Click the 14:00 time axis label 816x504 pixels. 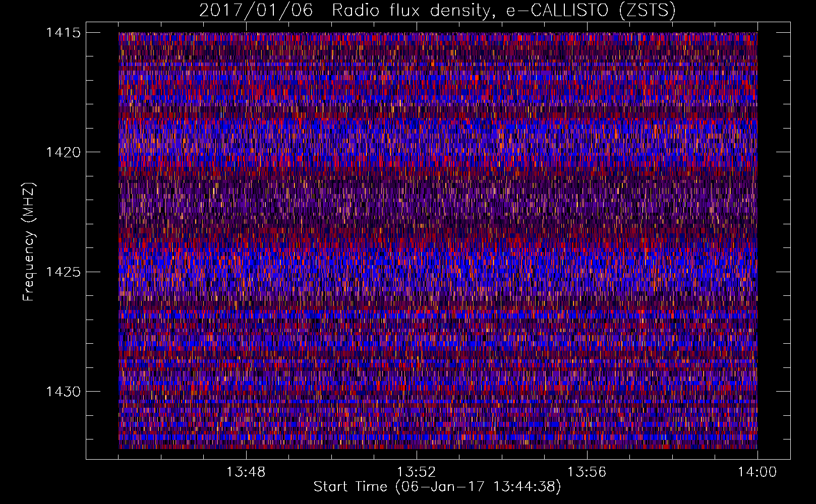757,472
